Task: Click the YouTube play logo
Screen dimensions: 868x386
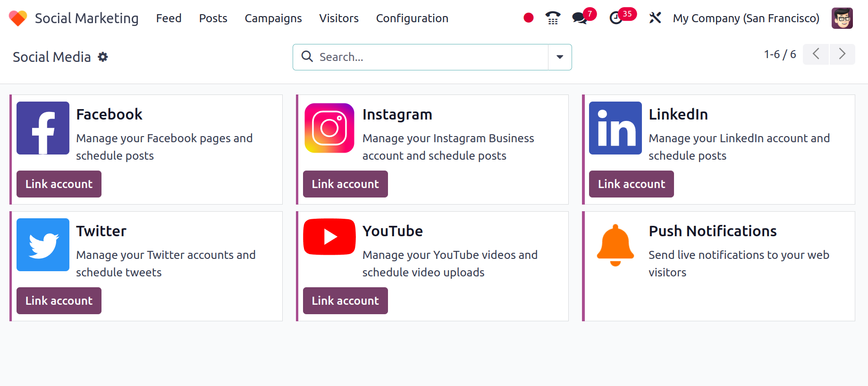Action: pos(329,237)
